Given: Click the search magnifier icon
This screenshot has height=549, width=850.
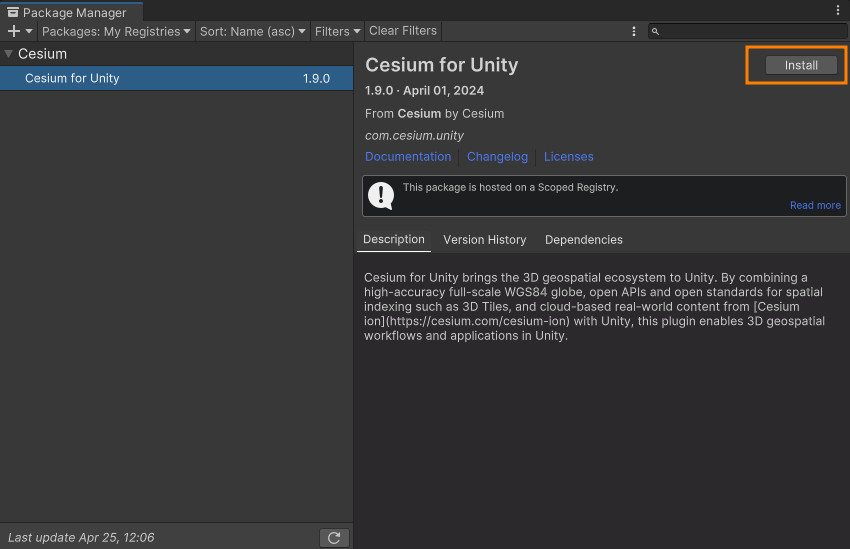Looking at the screenshot, I should coord(656,32).
